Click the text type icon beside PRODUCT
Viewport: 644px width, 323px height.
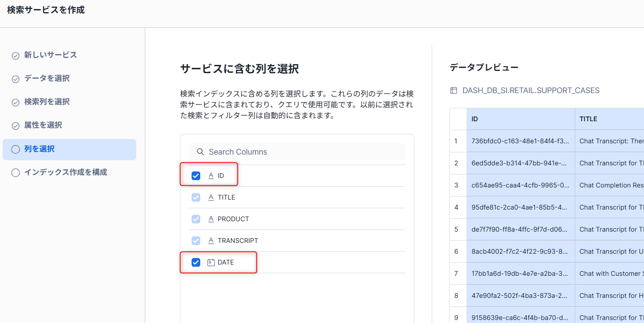coord(211,219)
